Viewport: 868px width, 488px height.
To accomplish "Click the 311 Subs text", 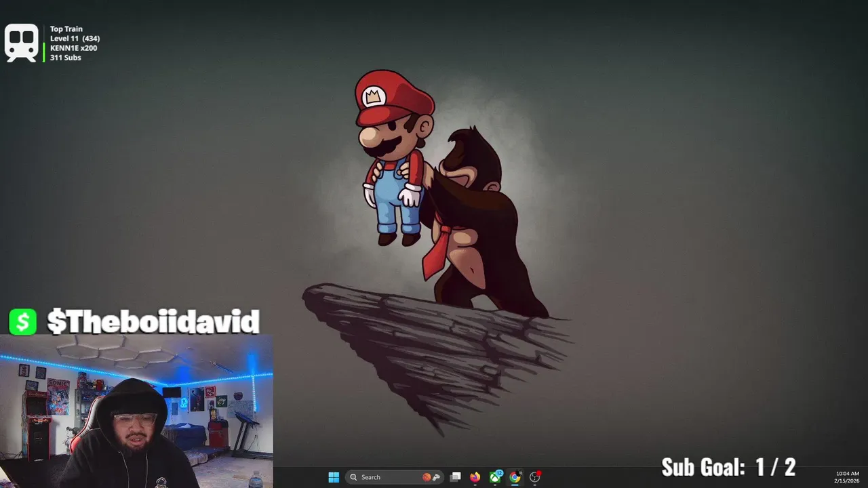I will [x=65, y=58].
